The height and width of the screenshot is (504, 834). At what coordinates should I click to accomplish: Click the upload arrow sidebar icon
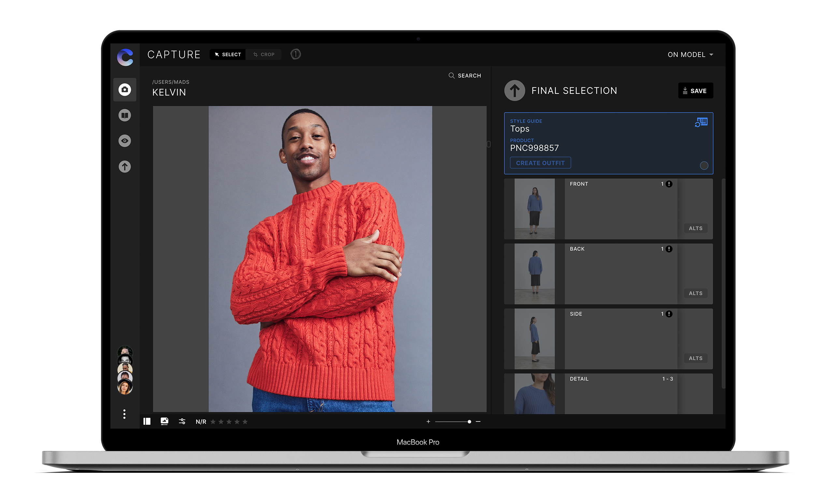point(124,166)
